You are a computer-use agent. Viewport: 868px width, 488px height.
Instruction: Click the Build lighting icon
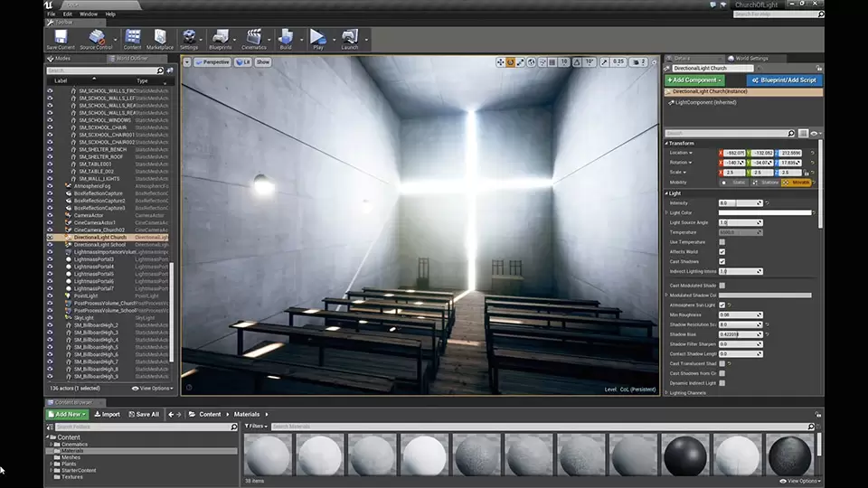point(286,38)
